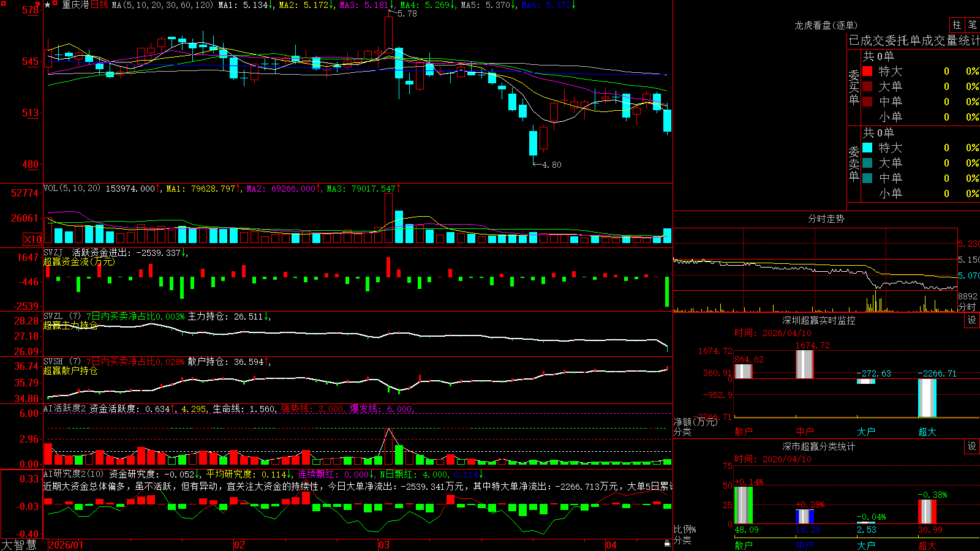
Task: Click the MA(5,10,20,30,60,120) indicator parameters
Action: coord(162,5)
